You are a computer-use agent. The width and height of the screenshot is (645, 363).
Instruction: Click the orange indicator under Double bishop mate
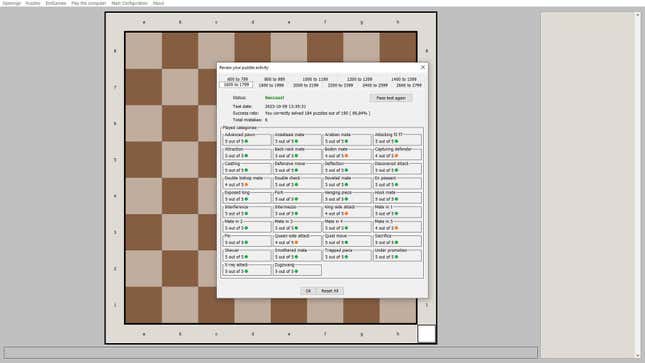[x=246, y=185]
